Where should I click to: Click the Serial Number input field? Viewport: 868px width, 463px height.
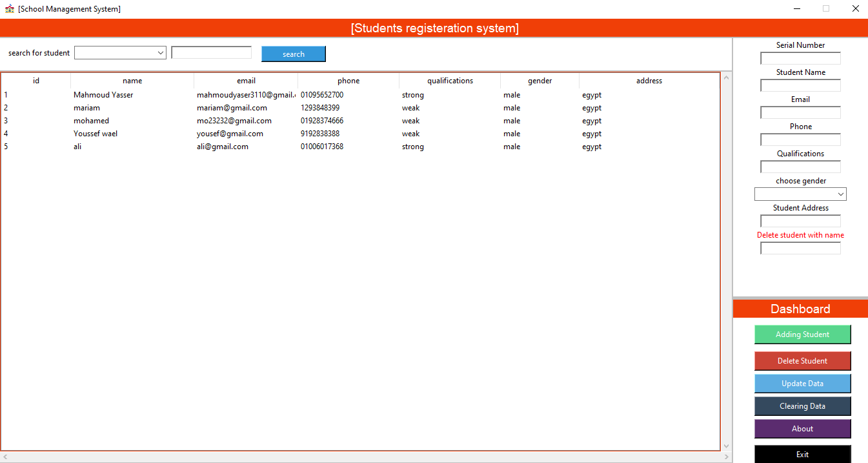800,57
